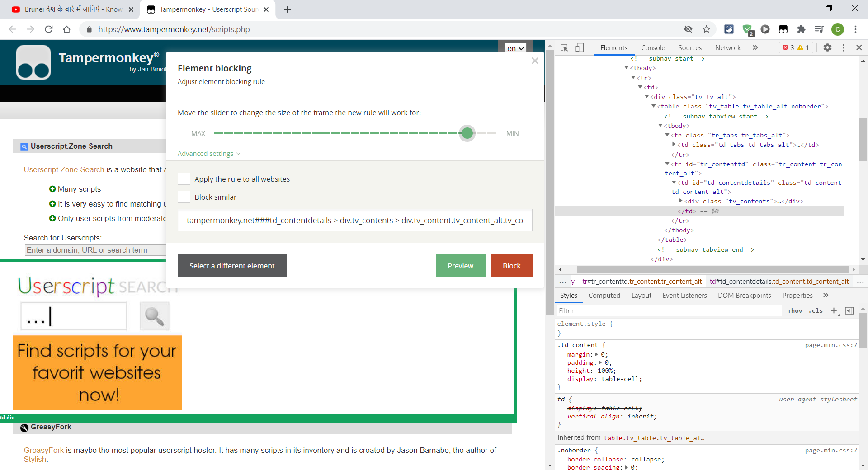Screen dimensions: 868x470
Task: Open the language dropdown showing en
Action: [514, 48]
